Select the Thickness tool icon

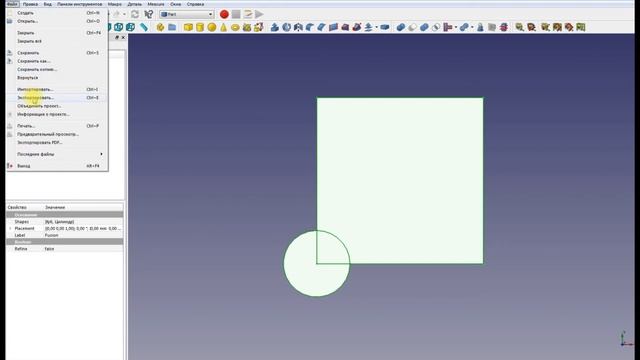coord(384,27)
